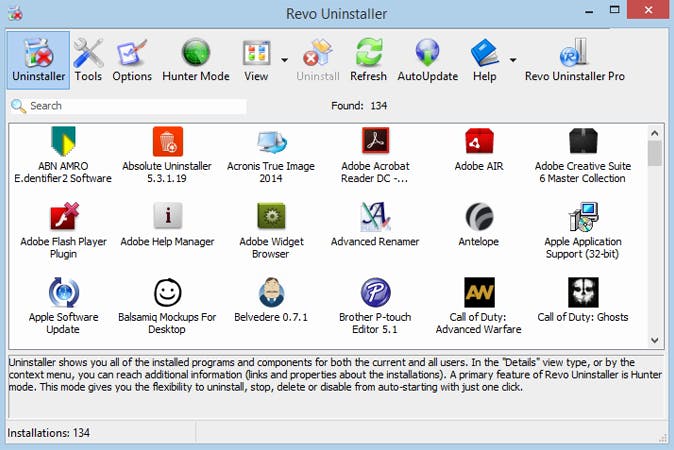
Task: Click the 'Found: 134' label
Action: coord(359,106)
